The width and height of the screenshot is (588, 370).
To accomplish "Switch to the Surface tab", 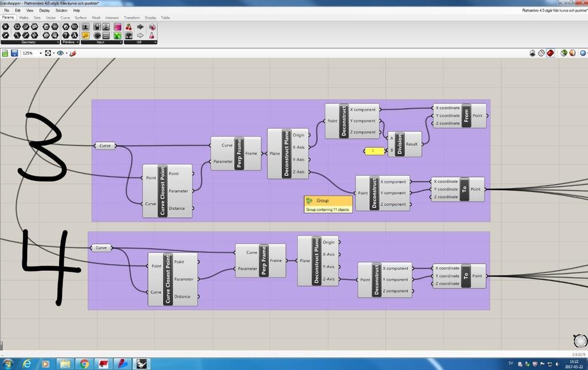I will pos(80,18).
